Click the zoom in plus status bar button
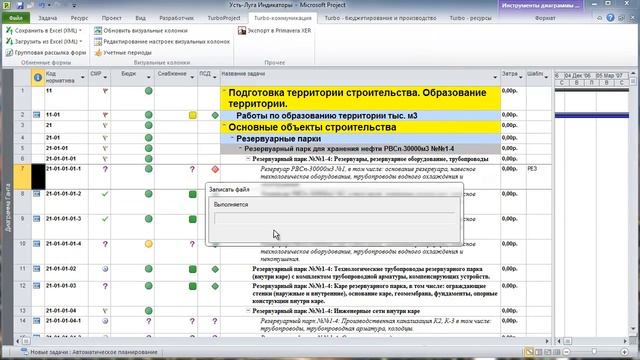Screen dimensions: 640x360 coord(624,352)
